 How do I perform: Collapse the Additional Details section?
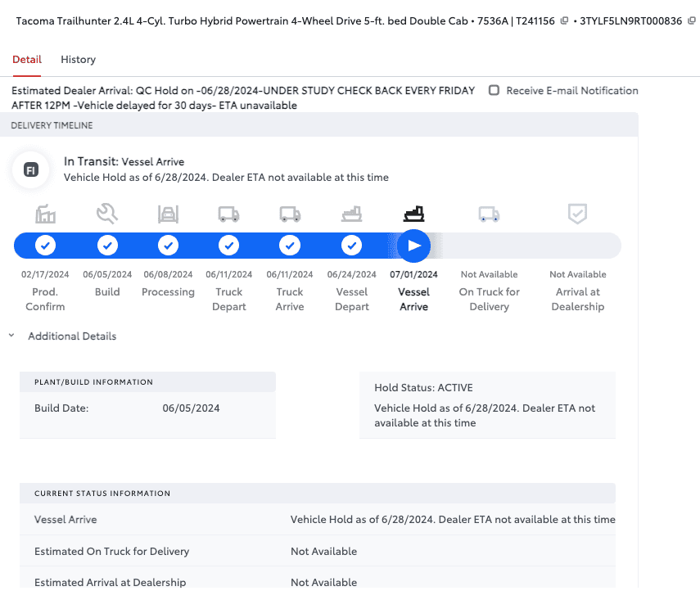pos(11,336)
